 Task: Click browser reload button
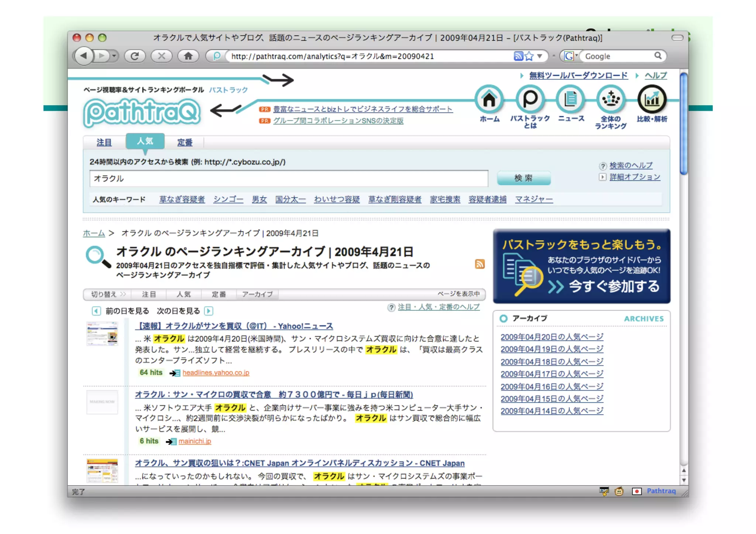point(135,56)
